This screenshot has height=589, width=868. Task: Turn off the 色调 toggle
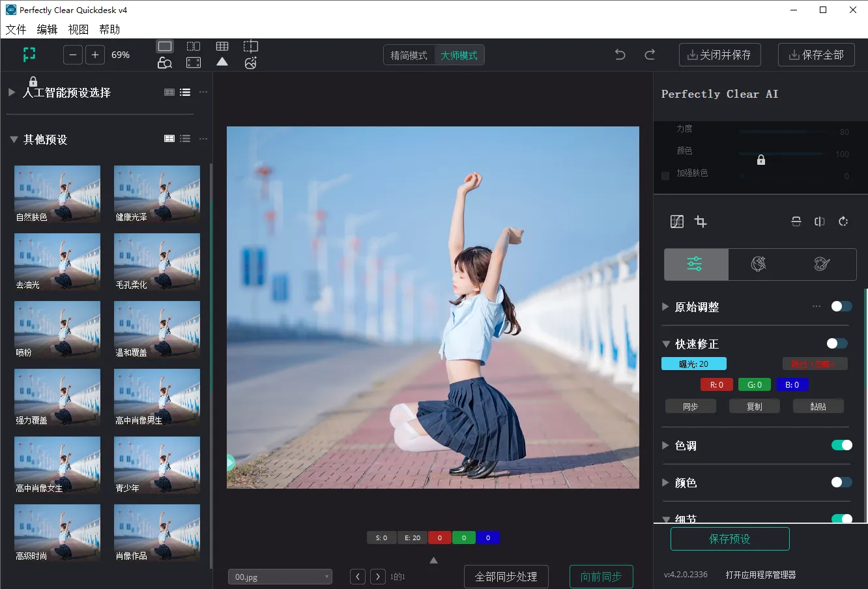(841, 445)
